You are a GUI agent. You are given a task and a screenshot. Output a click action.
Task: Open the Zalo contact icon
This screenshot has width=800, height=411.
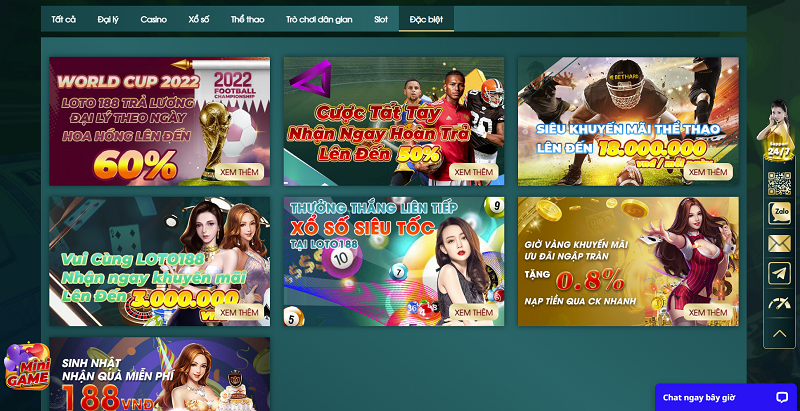pyautogui.click(x=779, y=213)
